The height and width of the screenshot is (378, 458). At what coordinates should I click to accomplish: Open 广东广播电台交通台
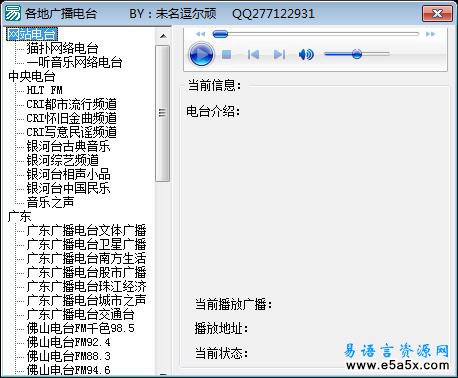pyautogui.click(x=80, y=314)
